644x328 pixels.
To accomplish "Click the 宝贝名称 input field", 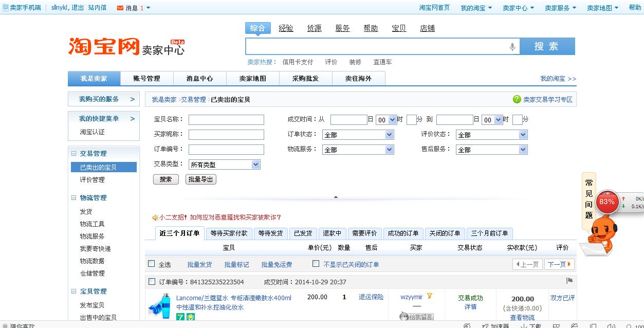I will point(226,120).
